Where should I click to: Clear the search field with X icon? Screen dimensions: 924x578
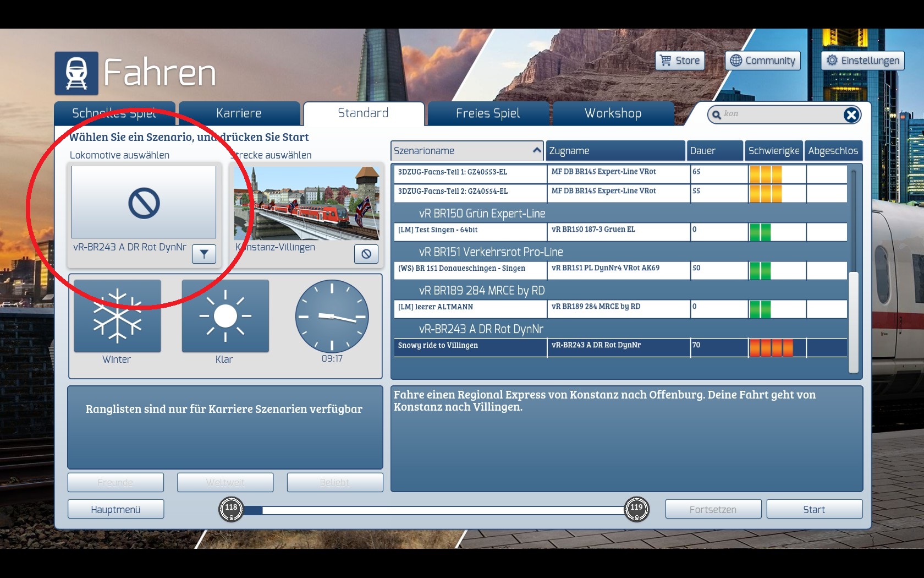[x=851, y=114]
